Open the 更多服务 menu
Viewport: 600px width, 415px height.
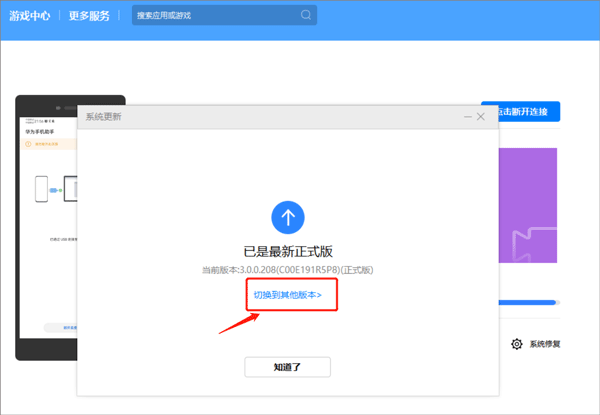coord(91,16)
